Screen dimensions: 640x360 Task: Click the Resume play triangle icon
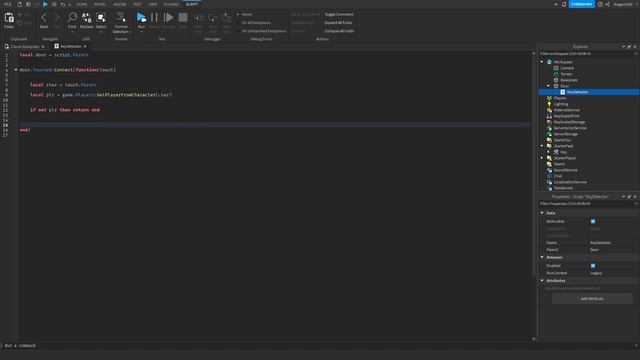(168, 18)
